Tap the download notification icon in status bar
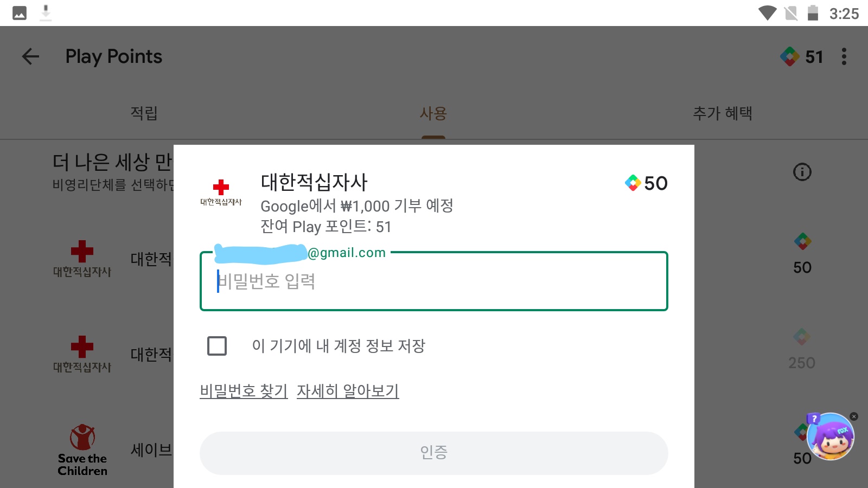 coord(46,13)
